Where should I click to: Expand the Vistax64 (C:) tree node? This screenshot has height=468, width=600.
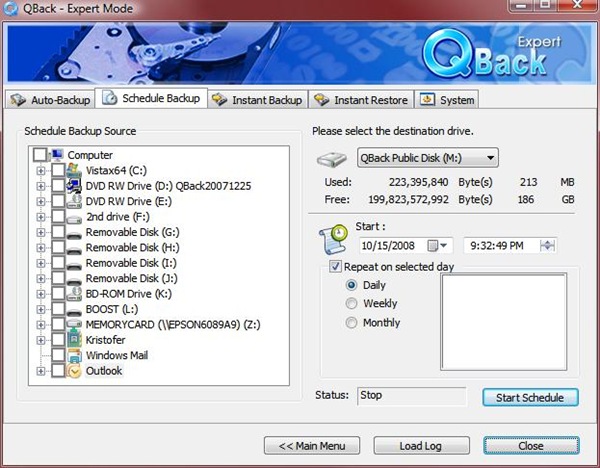click(x=41, y=171)
